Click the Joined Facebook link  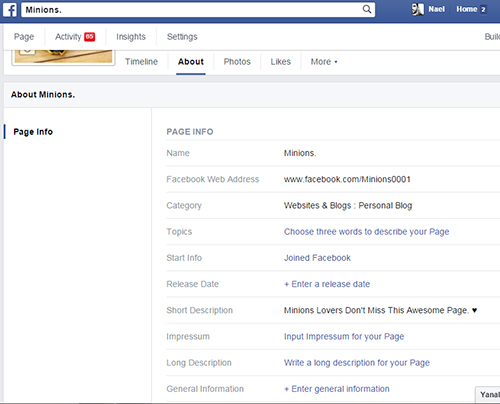[317, 258]
